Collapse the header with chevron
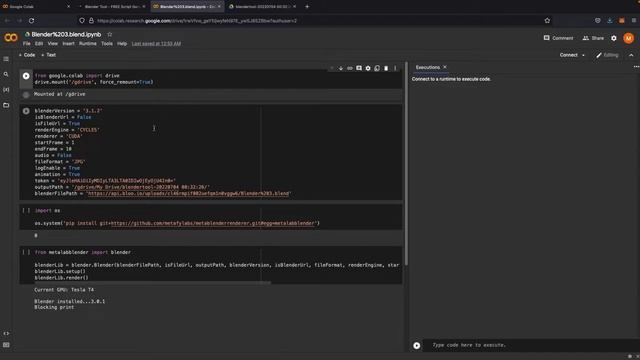The width and height of the screenshot is (640, 360). click(x=631, y=55)
